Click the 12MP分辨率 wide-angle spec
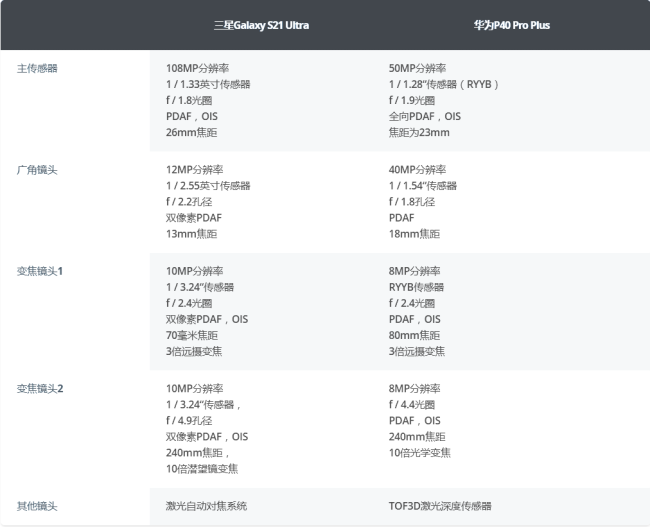This screenshot has height=527, width=650. (x=194, y=170)
